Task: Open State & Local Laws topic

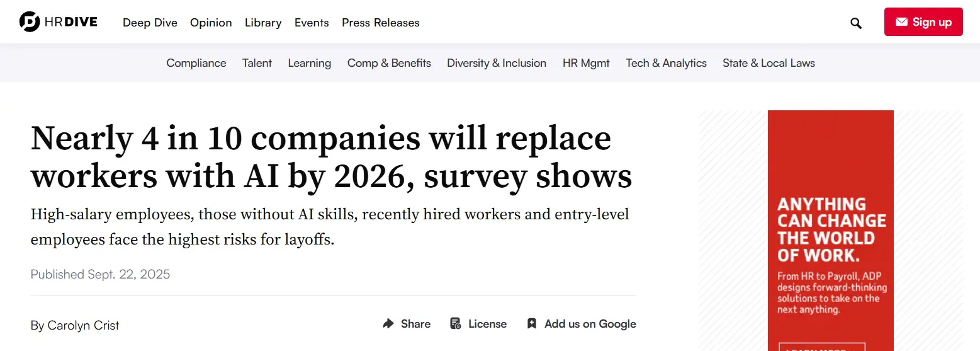Action: (x=769, y=63)
